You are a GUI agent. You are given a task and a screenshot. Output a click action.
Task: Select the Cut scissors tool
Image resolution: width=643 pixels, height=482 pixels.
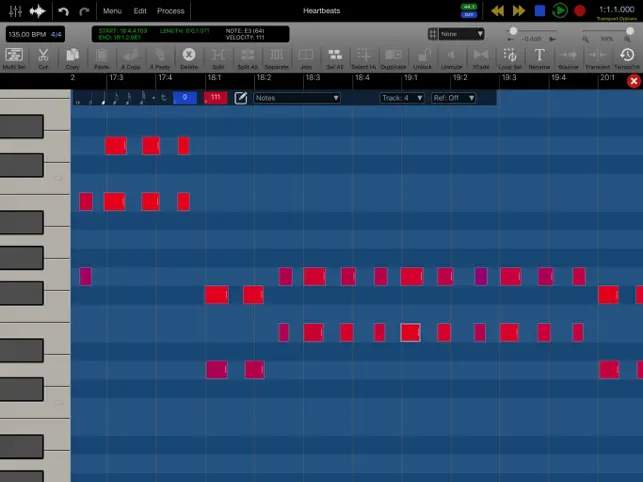(43, 58)
